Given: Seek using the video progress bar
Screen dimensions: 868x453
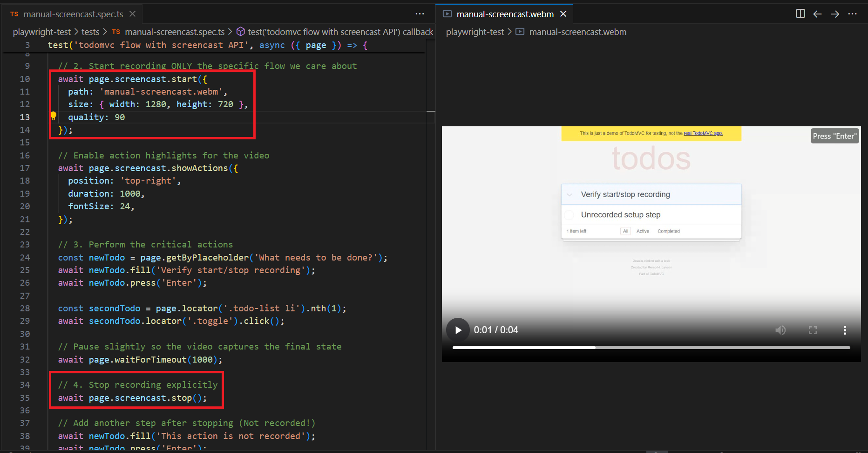Looking at the screenshot, I should pos(651,348).
